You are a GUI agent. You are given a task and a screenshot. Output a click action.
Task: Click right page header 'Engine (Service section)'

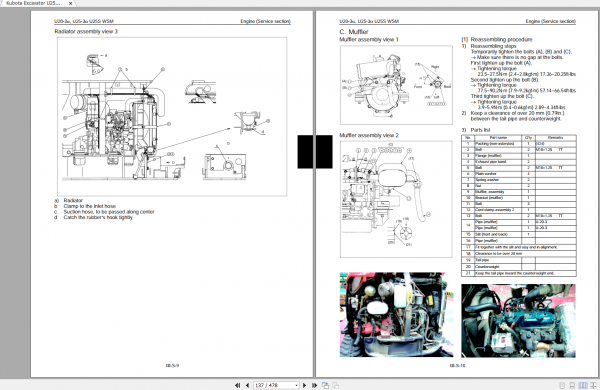pos(550,21)
